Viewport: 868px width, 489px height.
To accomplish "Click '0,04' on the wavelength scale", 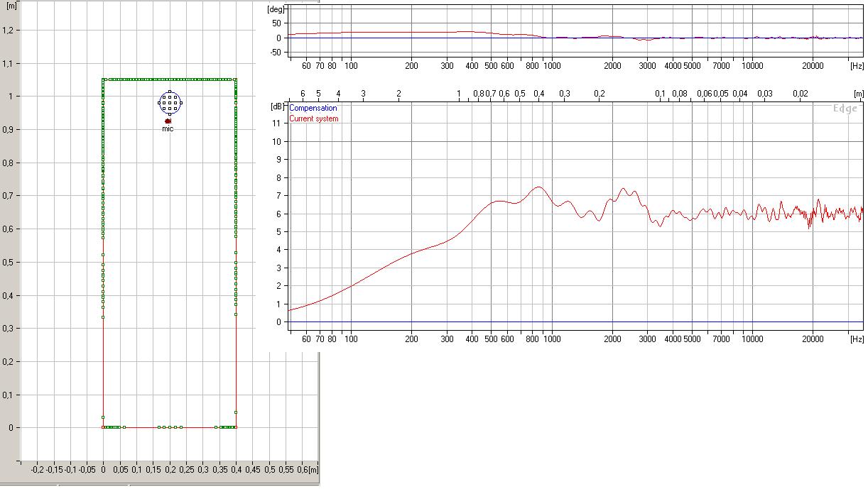I will (x=740, y=94).
